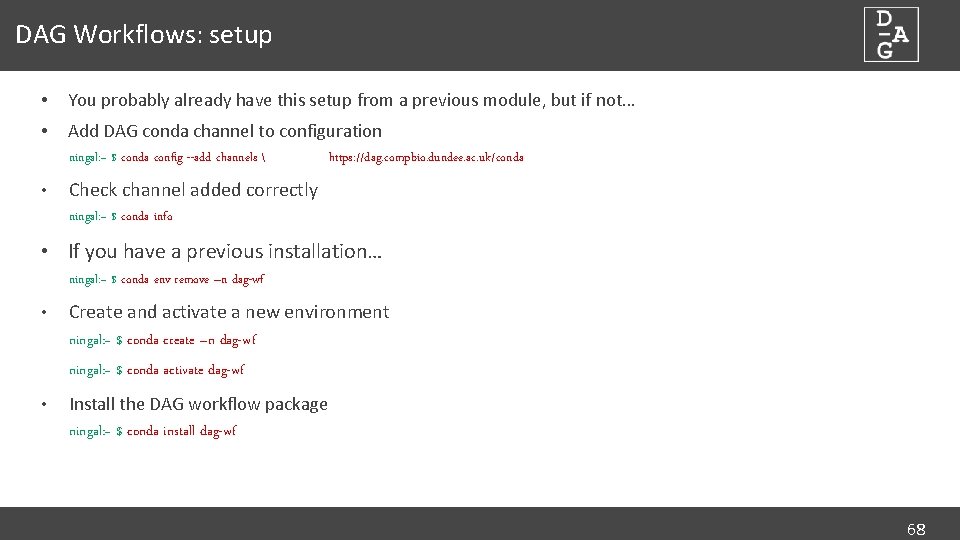Click the bullet point before 'Check channel'
The height and width of the screenshot is (540, 960).
(x=44, y=190)
